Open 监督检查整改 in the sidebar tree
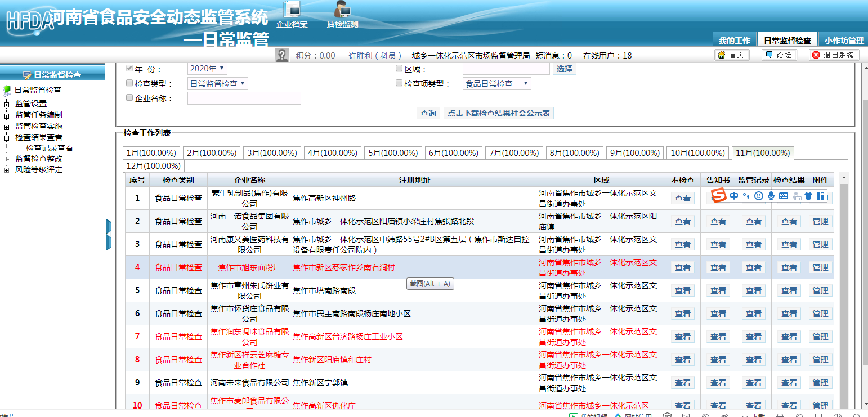Screen dimensions: 868x417 [39, 159]
